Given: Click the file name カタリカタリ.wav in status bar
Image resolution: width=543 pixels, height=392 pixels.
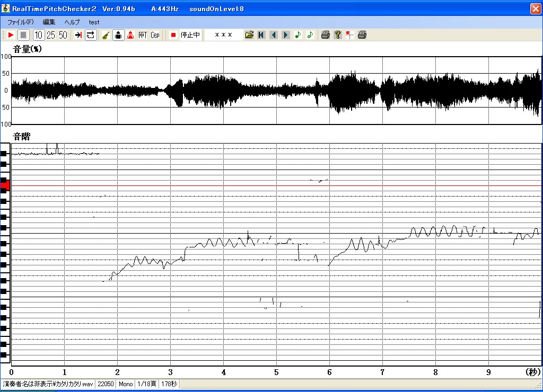Looking at the screenshot, I should (x=74, y=384).
